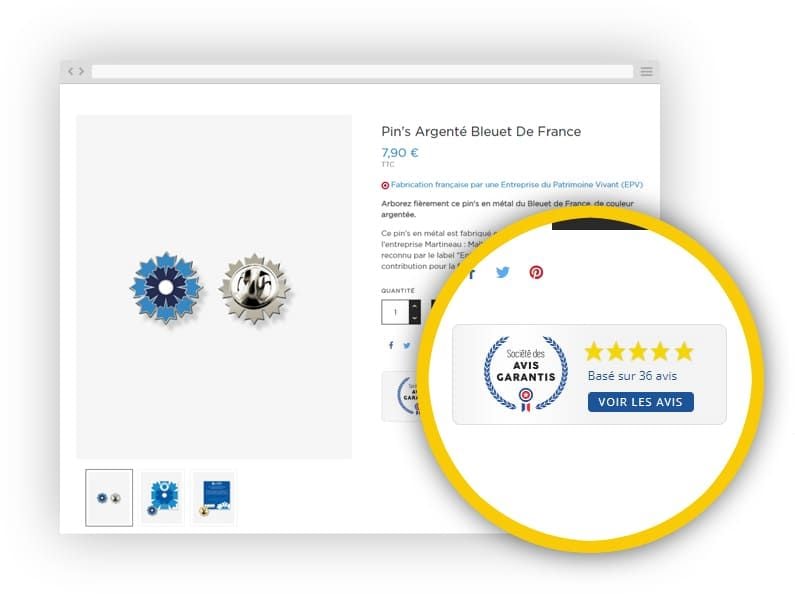Decrease quantity with the down stepper arrow
Screen dimensions: 795x594
click(x=415, y=318)
